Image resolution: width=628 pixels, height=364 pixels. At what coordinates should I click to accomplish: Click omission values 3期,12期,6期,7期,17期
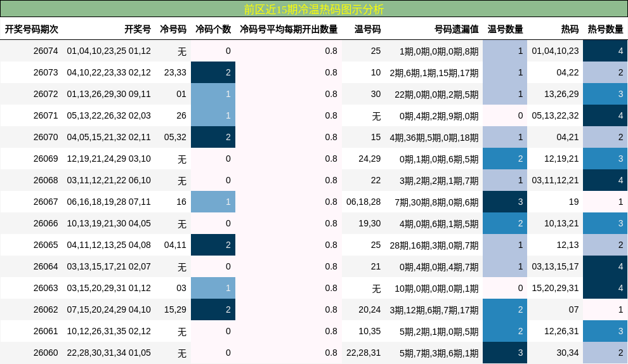434,310
